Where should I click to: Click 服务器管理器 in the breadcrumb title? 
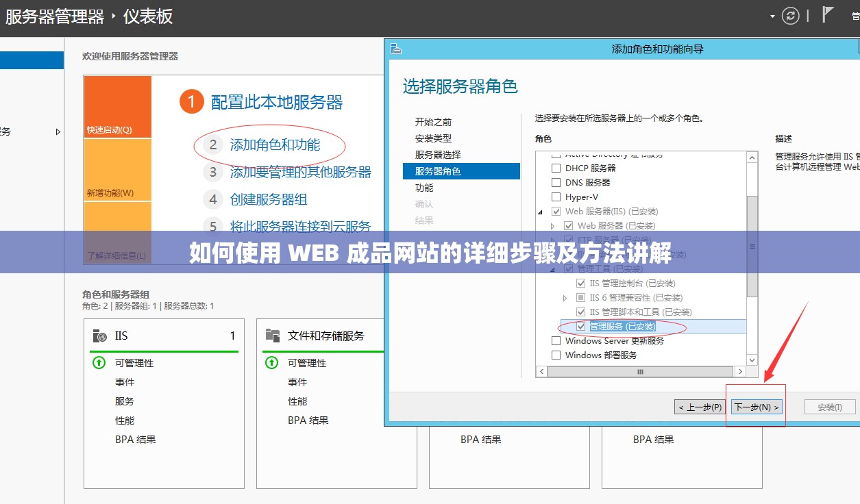coord(55,16)
